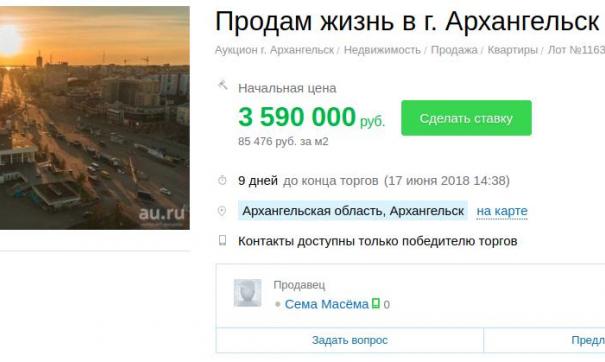The height and width of the screenshot is (362, 605).
Task: Click the Лот №1163 breadcrumb item
Action: [x=576, y=50]
